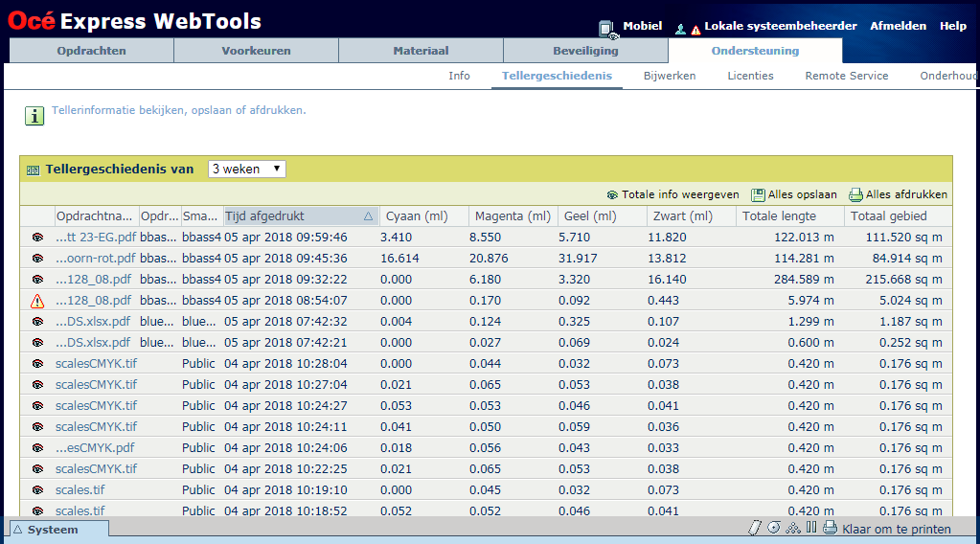Go to the Bijwerken subtab
980x544 pixels.
click(x=670, y=76)
